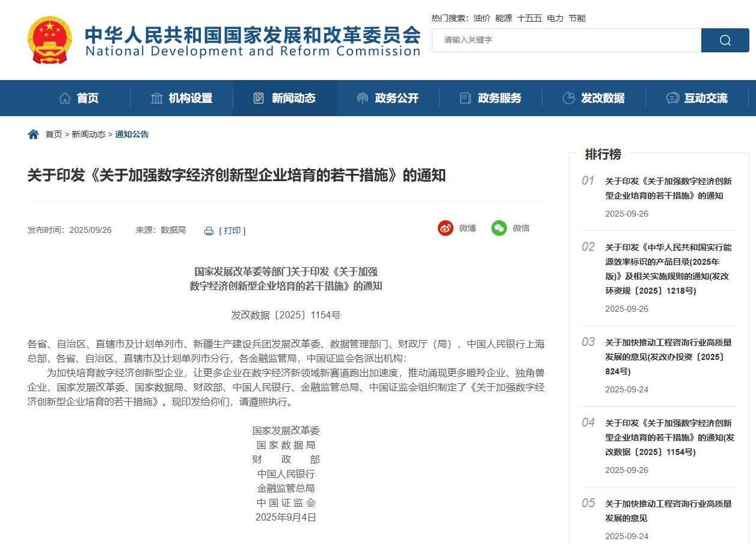Open ranking item 02 about 能源效率标识
Image resolution: width=756 pixels, height=544 pixels.
668,269
